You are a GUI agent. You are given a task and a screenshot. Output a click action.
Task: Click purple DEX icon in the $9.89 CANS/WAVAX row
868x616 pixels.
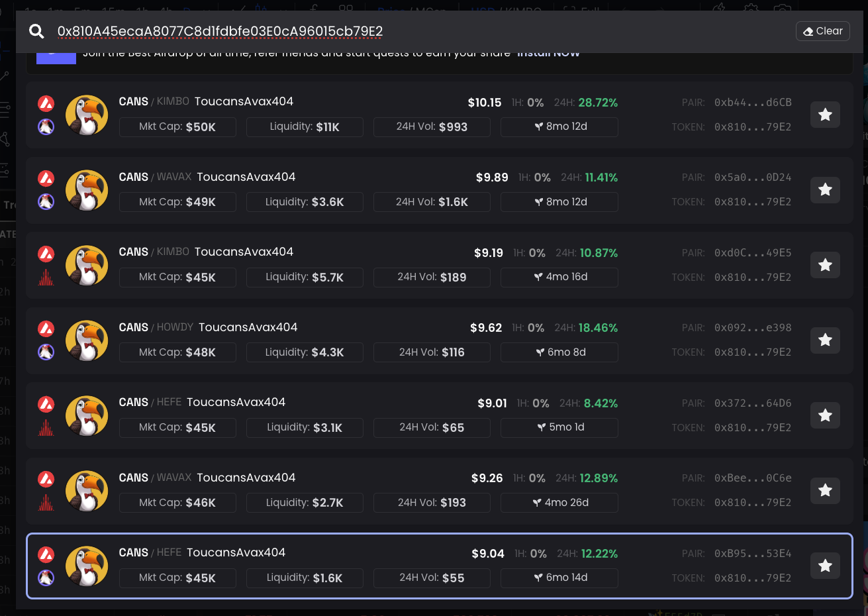point(46,201)
